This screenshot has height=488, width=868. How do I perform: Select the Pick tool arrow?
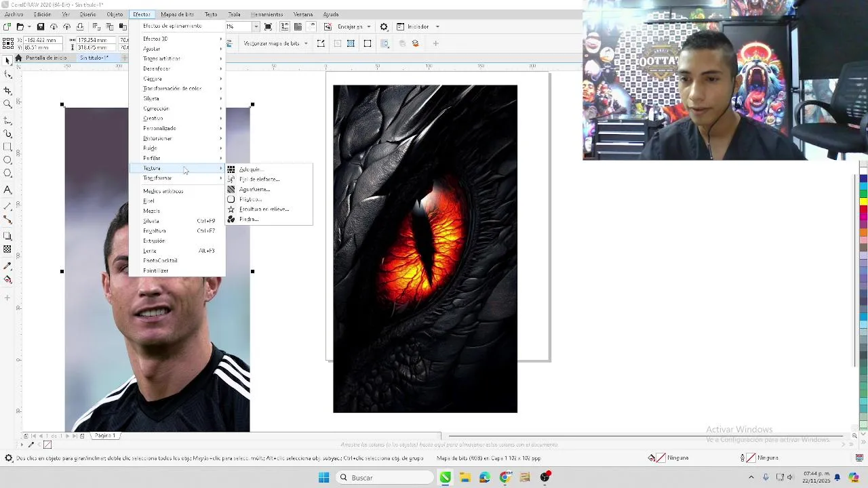point(7,60)
